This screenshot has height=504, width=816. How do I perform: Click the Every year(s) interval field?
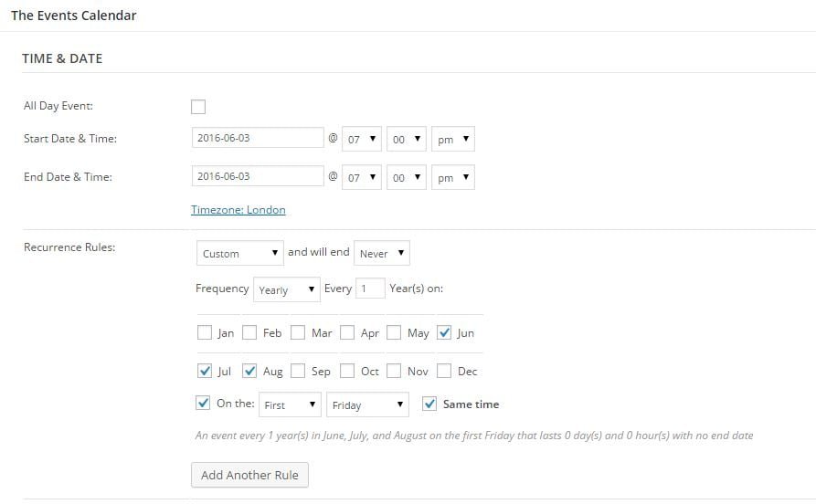coord(370,289)
